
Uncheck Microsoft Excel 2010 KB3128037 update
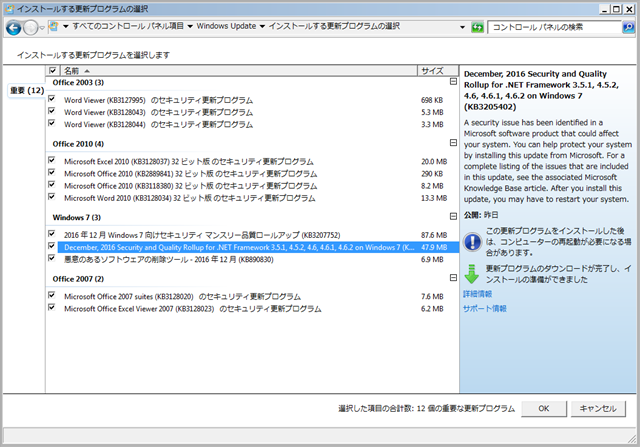pos(52,160)
